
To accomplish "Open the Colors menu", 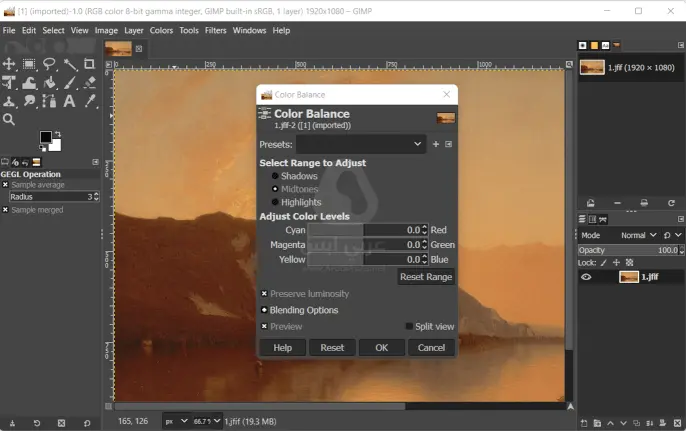I will pyautogui.click(x=161, y=30).
